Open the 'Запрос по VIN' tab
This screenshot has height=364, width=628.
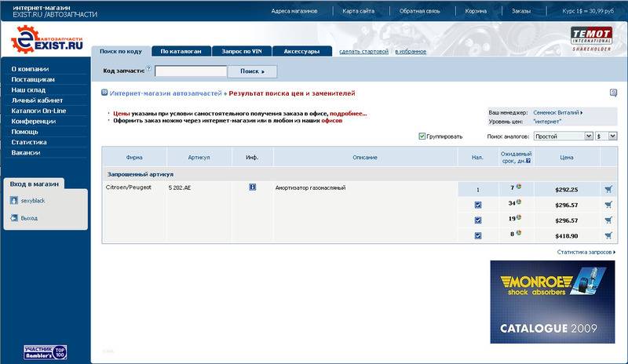pyautogui.click(x=243, y=51)
